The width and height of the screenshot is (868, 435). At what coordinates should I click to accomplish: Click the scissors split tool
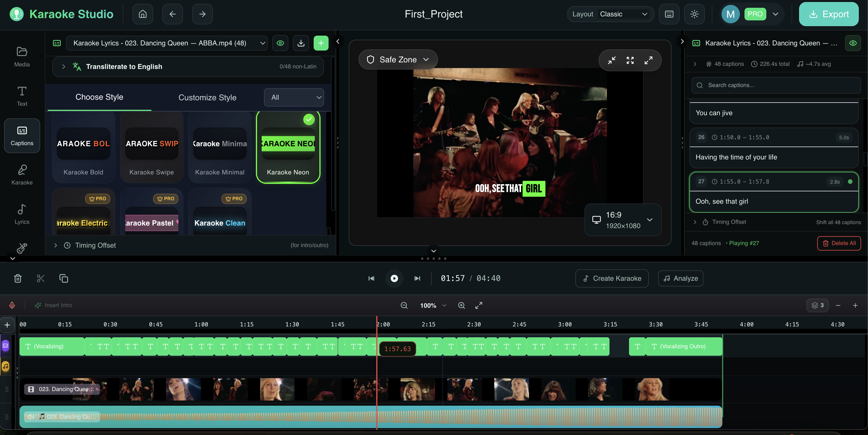point(40,278)
